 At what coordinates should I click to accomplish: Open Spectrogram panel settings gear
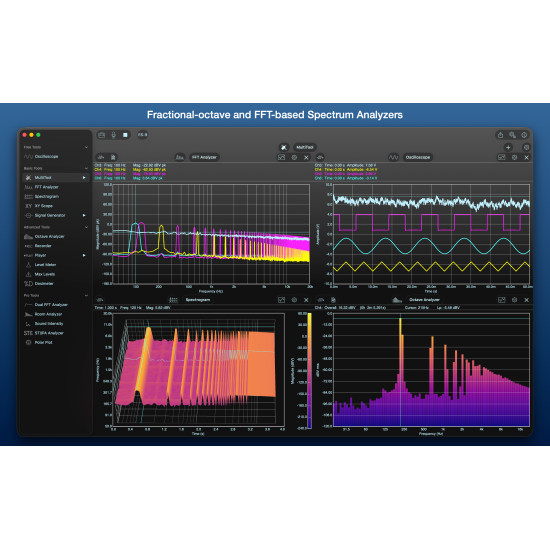[x=294, y=300]
